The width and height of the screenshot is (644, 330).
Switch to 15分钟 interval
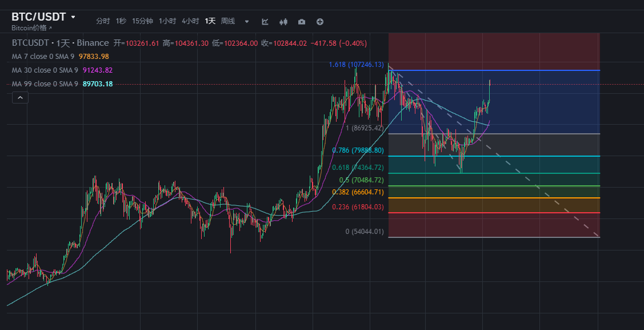pos(142,21)
